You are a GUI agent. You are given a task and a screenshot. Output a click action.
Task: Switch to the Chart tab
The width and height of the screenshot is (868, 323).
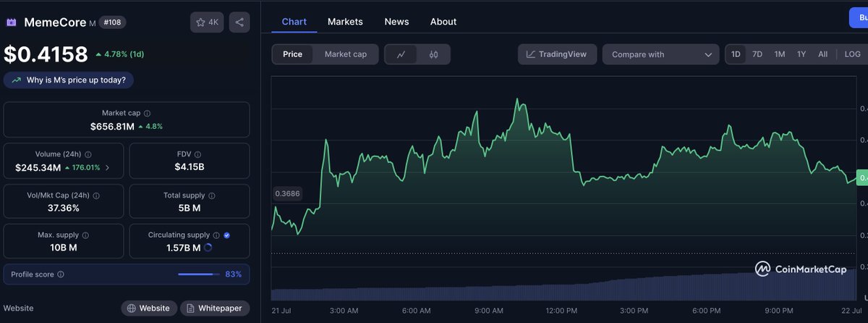tap(294, 22)
